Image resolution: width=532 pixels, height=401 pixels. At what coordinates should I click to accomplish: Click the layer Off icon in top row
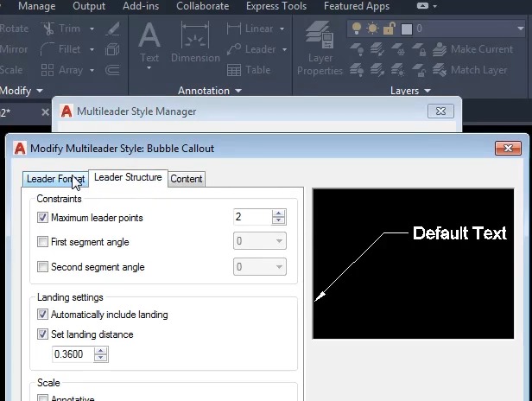357,49
